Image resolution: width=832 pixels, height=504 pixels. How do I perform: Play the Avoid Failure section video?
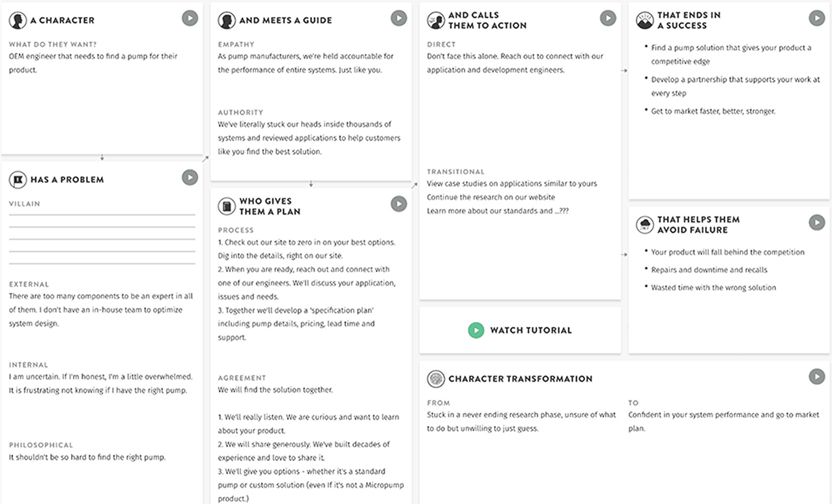coord(817,223)
